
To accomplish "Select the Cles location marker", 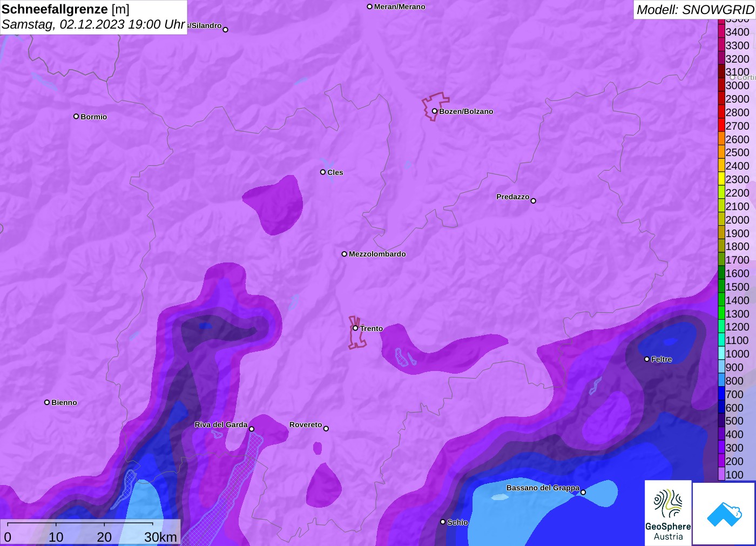I will pos(323,172).
